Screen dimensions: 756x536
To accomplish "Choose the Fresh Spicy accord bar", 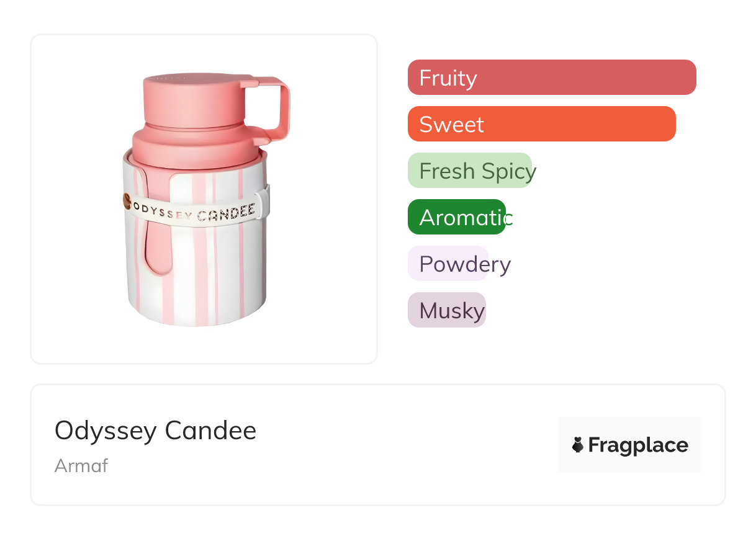I will pos(470,171).
